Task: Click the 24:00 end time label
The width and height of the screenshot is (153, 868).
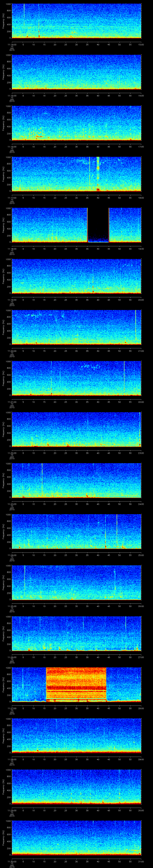Action: pyautogui.click(x=141, y=504)
